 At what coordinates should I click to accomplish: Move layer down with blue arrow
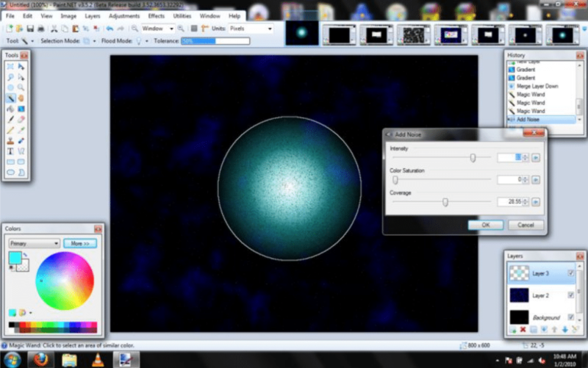[x=564, y=330]
